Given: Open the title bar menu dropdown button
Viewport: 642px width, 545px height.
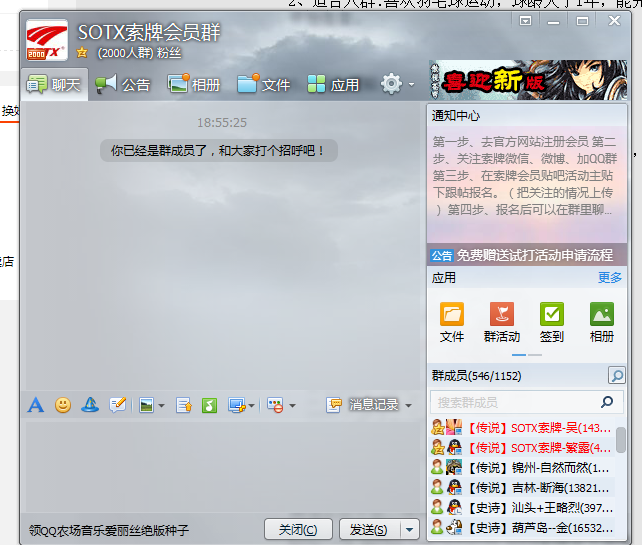Looking at the screenshot, I should click(x=525, y=20).
